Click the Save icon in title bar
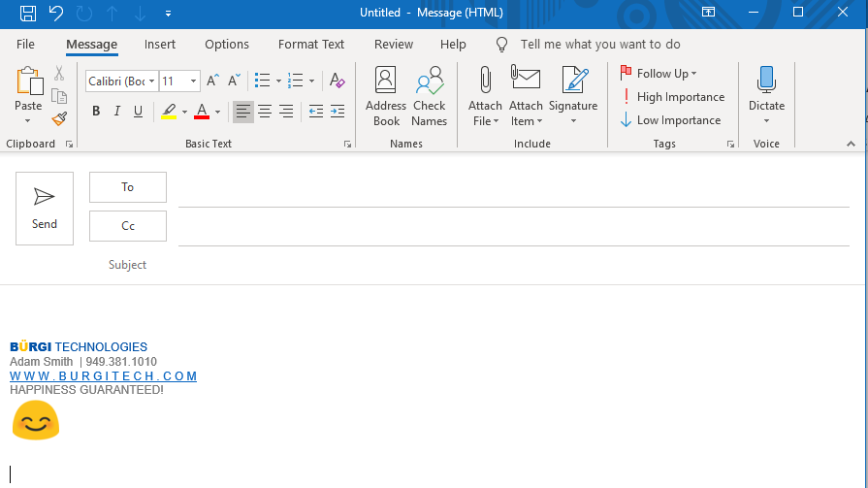Image resolution: width=868 pixels, height=488 pixels. coord(28,13)
